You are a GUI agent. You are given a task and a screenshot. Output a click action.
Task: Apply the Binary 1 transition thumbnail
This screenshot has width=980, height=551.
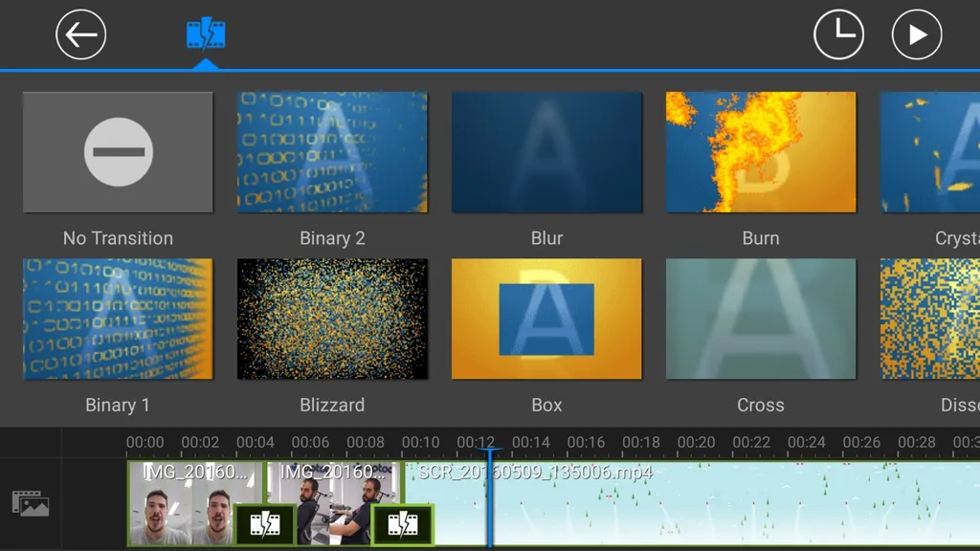(x=118, y=319)
